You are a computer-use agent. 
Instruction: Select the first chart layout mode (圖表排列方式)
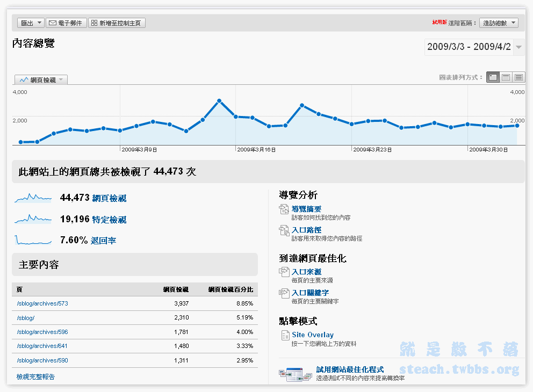(493, 77)
